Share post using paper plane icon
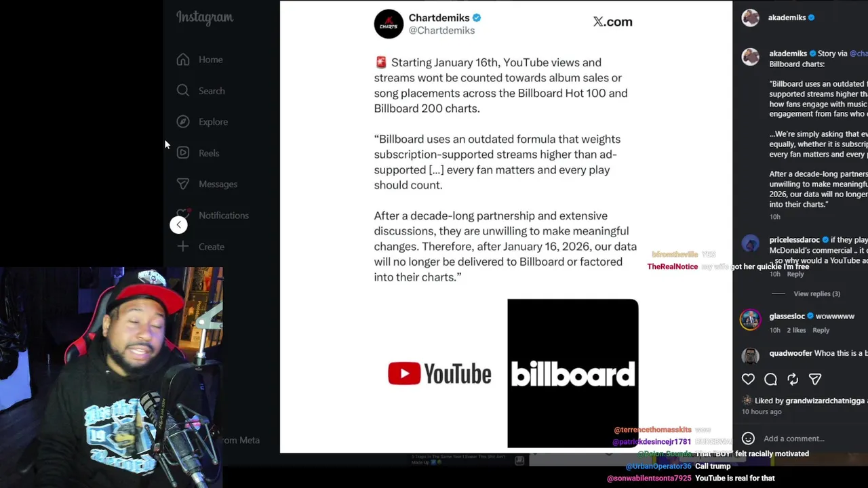This screenshot has height=488, width=868. [815, 380]
